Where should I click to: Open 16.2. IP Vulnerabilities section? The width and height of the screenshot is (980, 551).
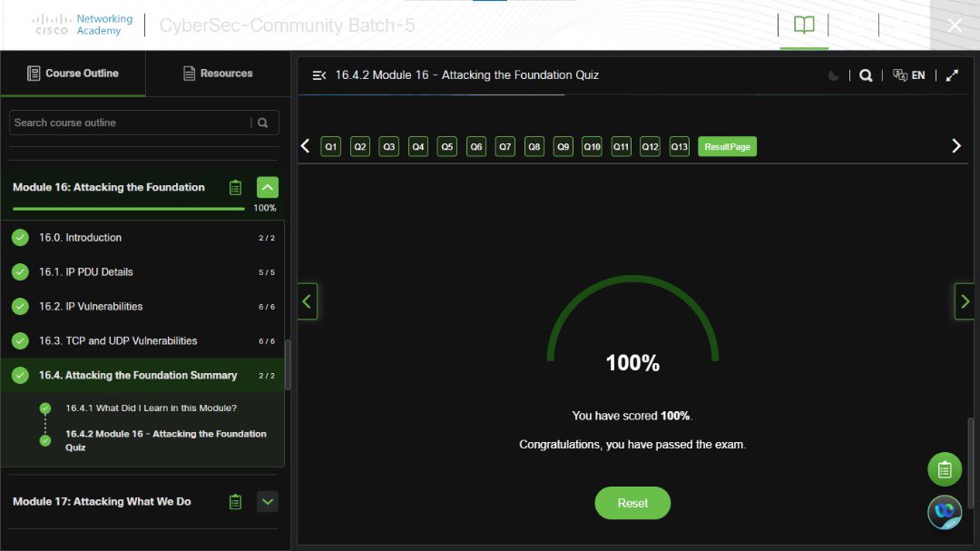click(x=142, y=307)
